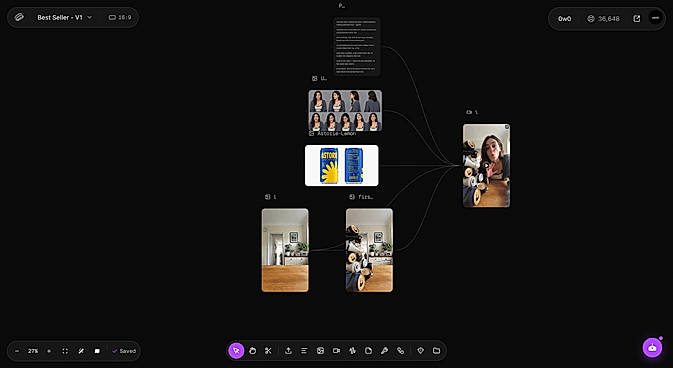Zoom out with the minus button
Viewport: 673px width, 368px height.
[17, 351]
